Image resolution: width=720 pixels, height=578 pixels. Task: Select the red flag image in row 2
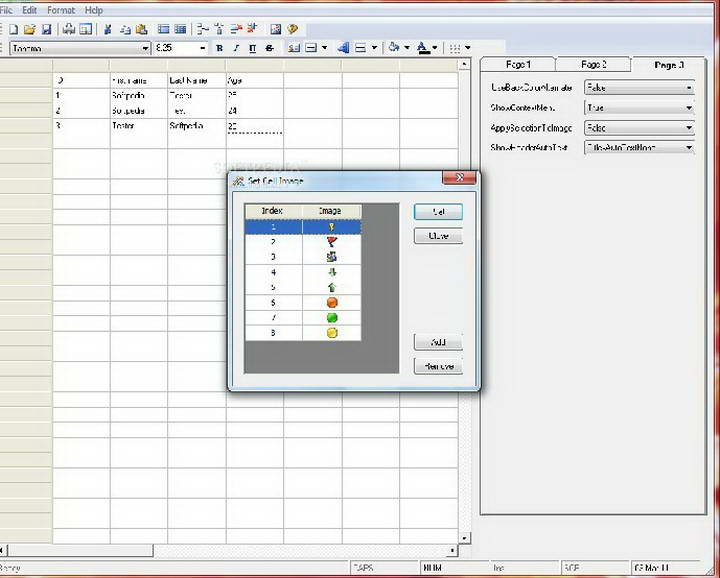tap(332, 241)
